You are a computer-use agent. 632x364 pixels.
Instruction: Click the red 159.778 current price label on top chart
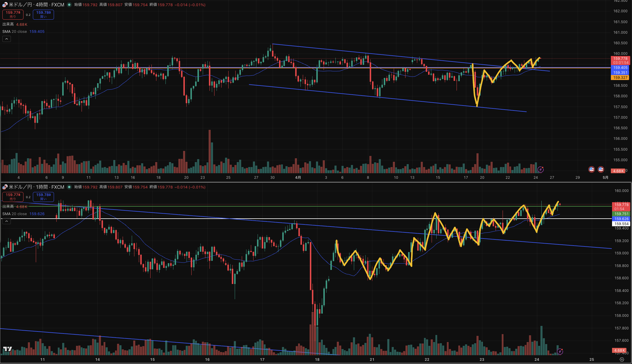[620, 59]
